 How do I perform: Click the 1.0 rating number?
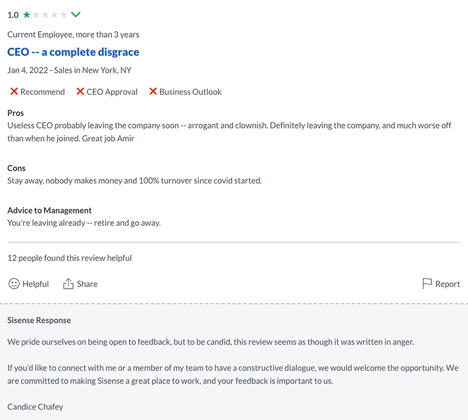(x=13, y=15)
